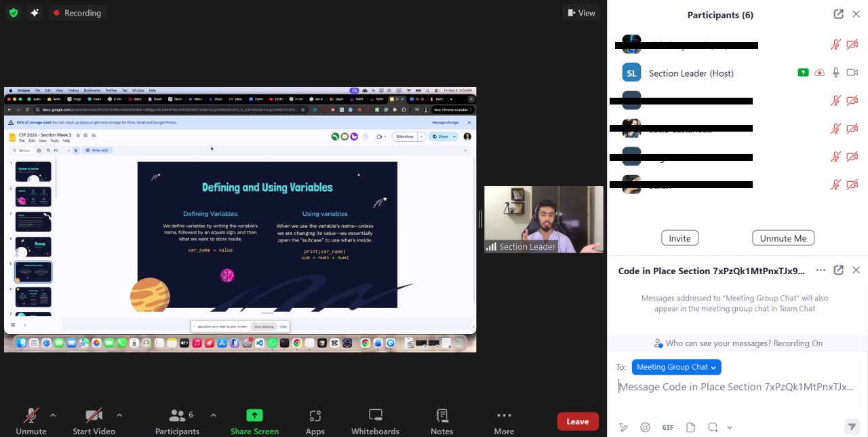Image resolution: width=868 pixels, height=437 pixels.
Task: Open the View menu at top
Action: tap(581, 13)
